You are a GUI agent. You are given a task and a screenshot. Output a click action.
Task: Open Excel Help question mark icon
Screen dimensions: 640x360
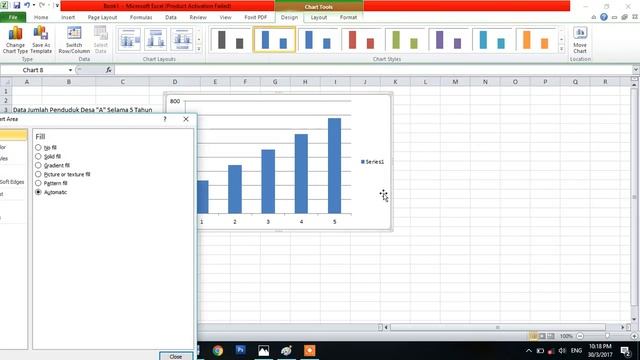(604, 17)
